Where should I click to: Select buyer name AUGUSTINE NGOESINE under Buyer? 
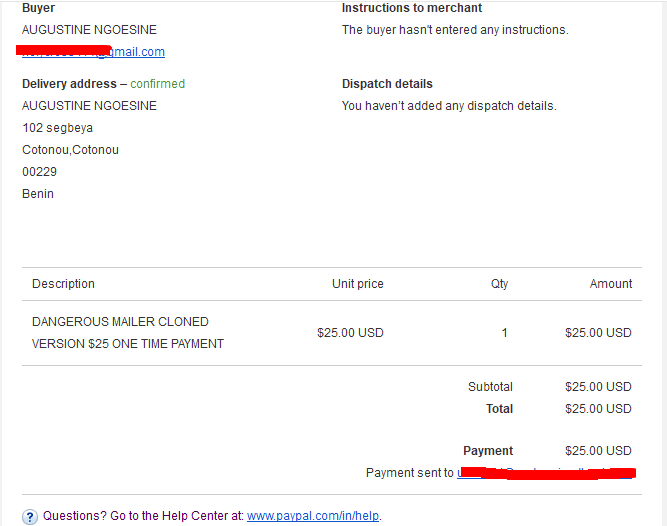[x=89, y=30]
